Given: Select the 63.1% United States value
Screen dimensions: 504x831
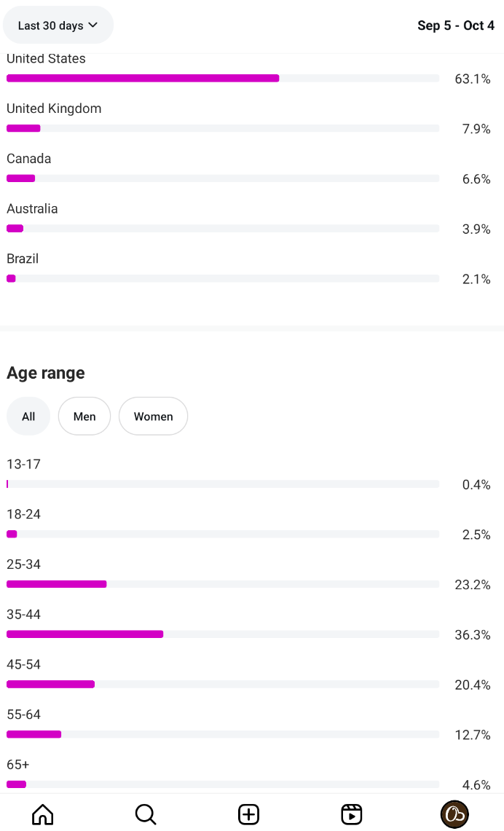Looking at the screenshot, I should pyautogui.click(x=473, y=79).
